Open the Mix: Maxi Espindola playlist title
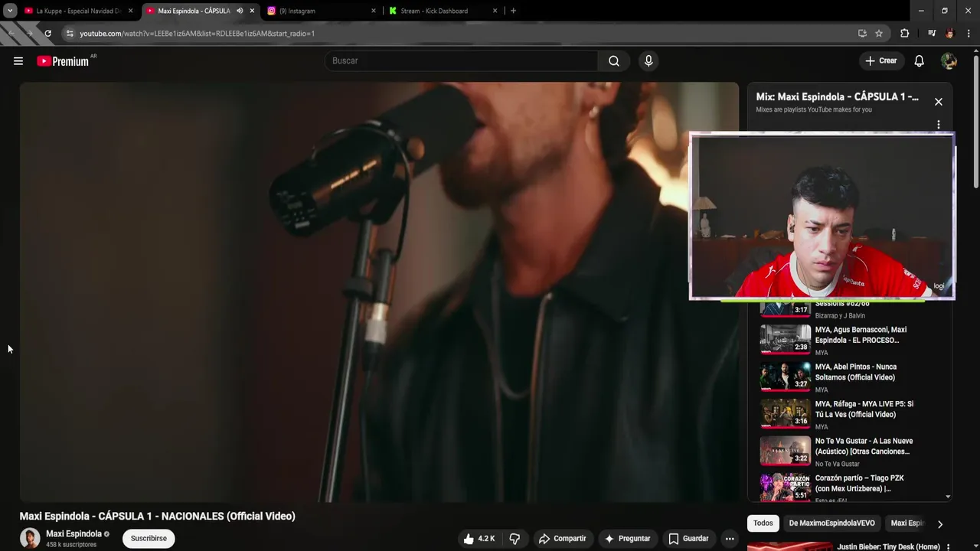Viewport: 980px width, 551px height. tap(837, 97)
